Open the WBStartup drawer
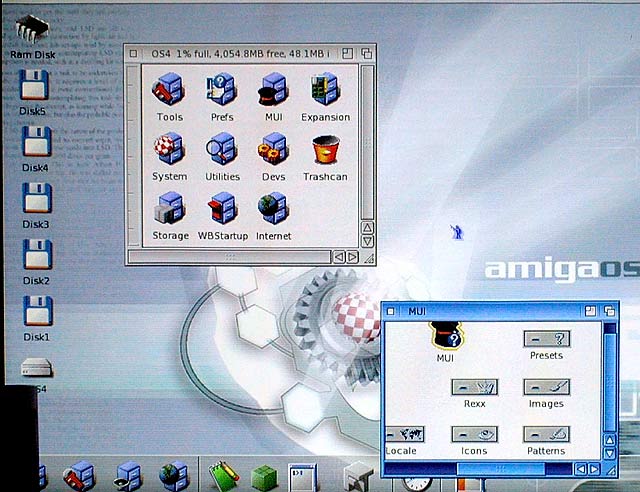This screenshot has width=640, height=492. click(222, 209)
